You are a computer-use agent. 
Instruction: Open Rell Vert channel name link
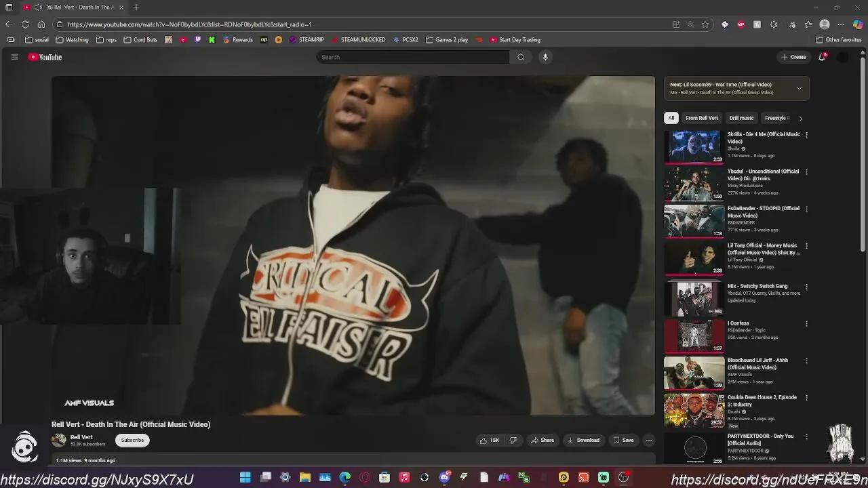tap(81, 437)
